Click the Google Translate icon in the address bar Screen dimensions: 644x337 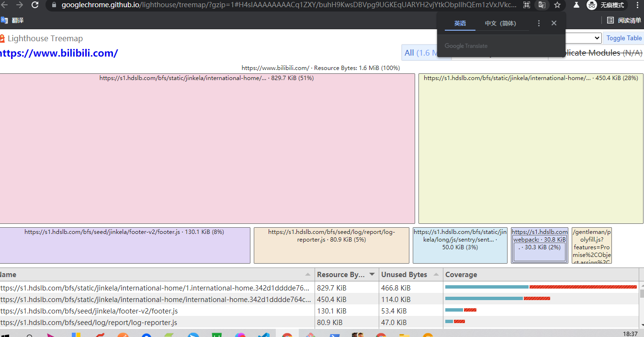click(x=542, y=5)
